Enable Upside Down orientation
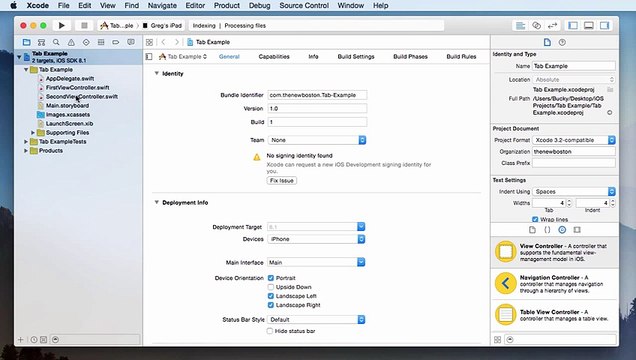 pyautogui.click(x=271, y=287)
